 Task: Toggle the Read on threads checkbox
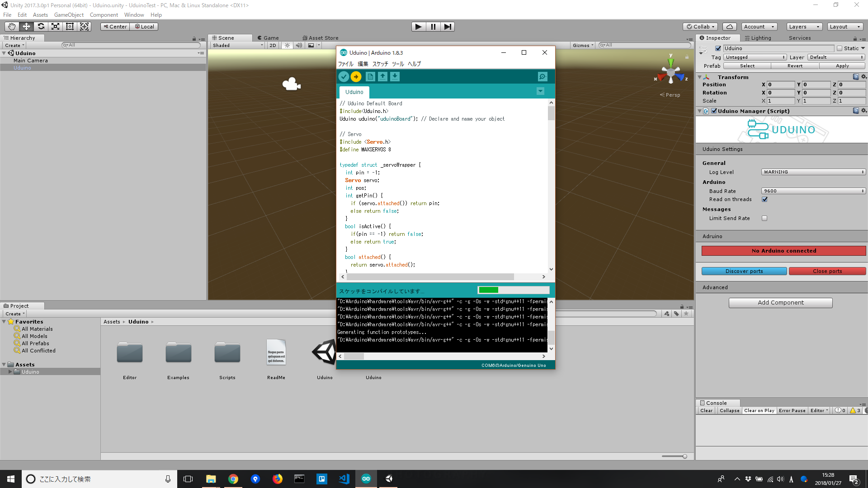coord(764,199)
